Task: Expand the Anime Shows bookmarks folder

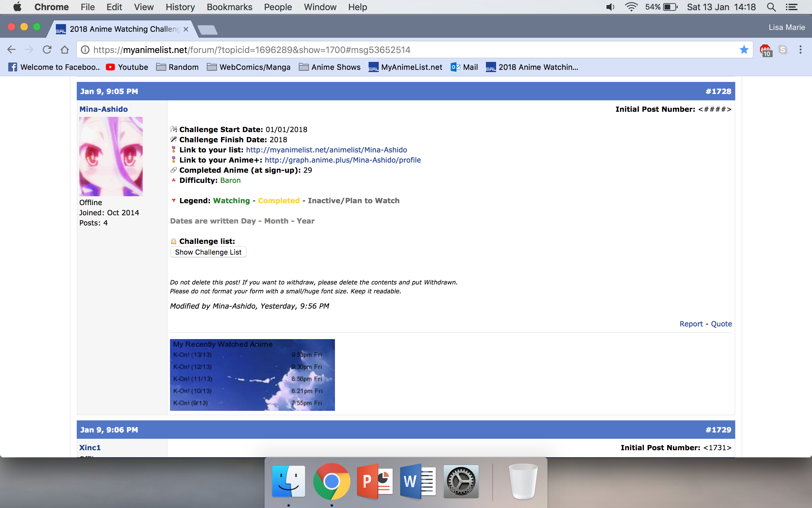Action: 330,67
